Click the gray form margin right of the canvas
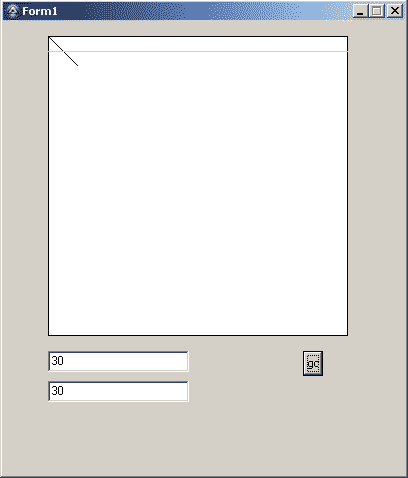The height and width of the screenshot is (478, 408). (x=377, y=186)
